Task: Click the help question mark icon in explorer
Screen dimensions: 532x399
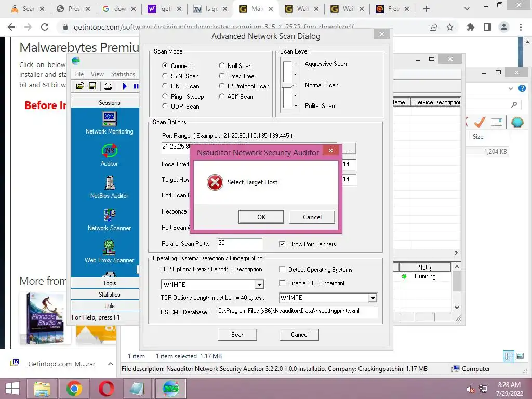Action: point(522,88)
